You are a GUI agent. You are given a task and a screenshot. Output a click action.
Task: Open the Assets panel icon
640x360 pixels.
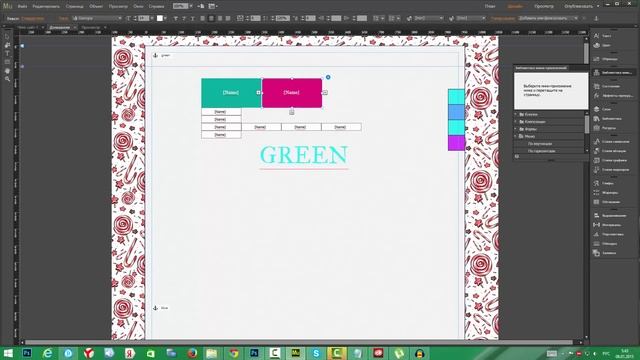tap(596, 128)
